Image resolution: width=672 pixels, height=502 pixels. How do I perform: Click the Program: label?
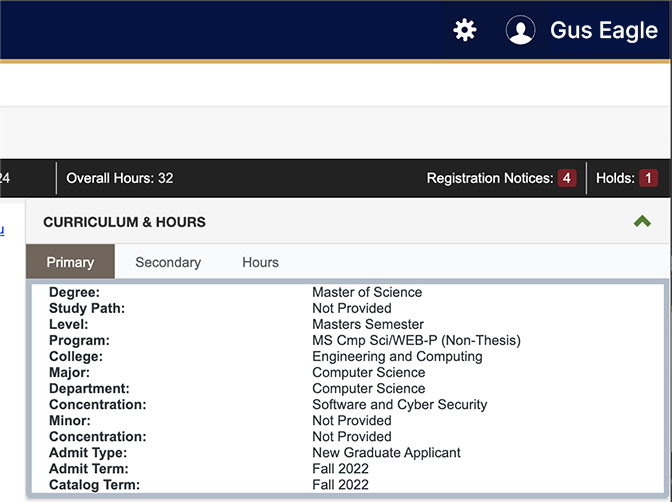pyautogui.click(x=79, y=340)
